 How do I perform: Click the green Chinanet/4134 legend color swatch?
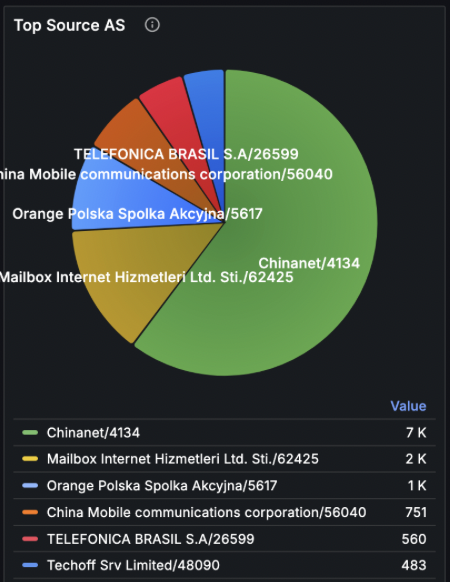[30, 432]
